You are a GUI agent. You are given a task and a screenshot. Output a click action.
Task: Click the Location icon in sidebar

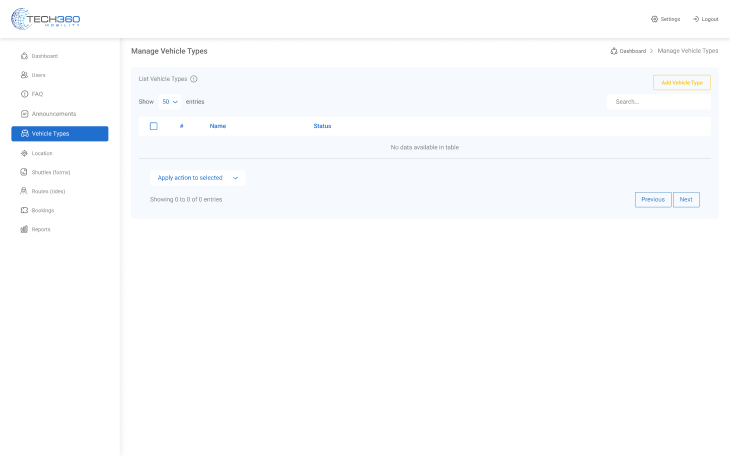[x=24, y=153]
